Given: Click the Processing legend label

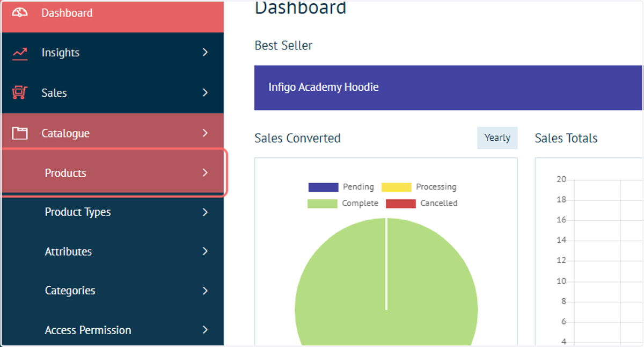Looking at the screenshot, I should point(436,187).
